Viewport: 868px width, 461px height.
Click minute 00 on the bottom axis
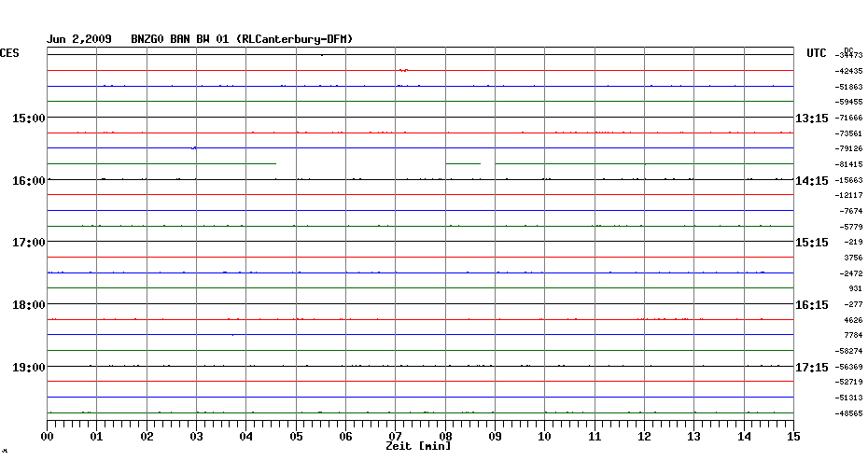pos(48,436)
